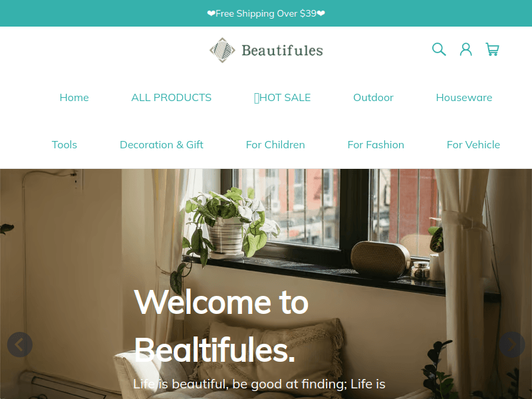Click the Beautifules brand name text

pos(282,51)
